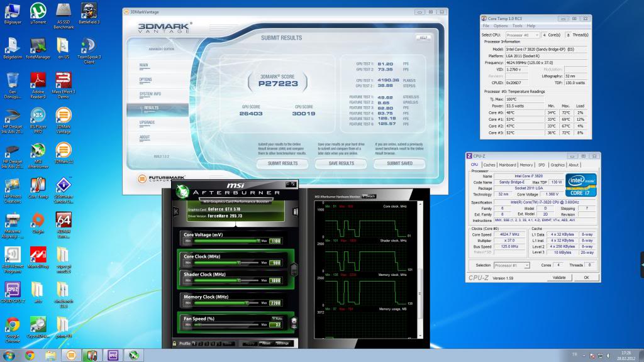The width and height of the screenshot is (644, 362).
Task: Toggle the link core and shader clocks button
Action: coord(294,270)
